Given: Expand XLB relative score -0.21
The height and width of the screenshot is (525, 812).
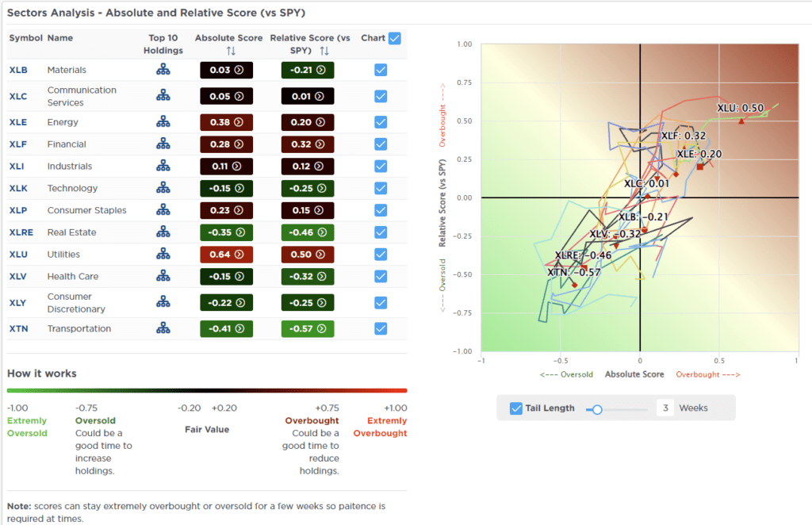Looking at the screenshot, I should (x=308, y=70).
